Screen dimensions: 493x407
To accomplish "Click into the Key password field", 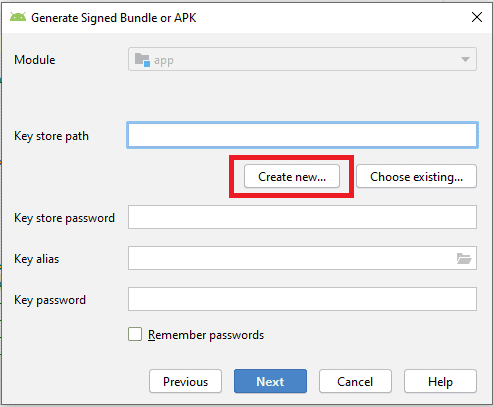I will point(302,299).
